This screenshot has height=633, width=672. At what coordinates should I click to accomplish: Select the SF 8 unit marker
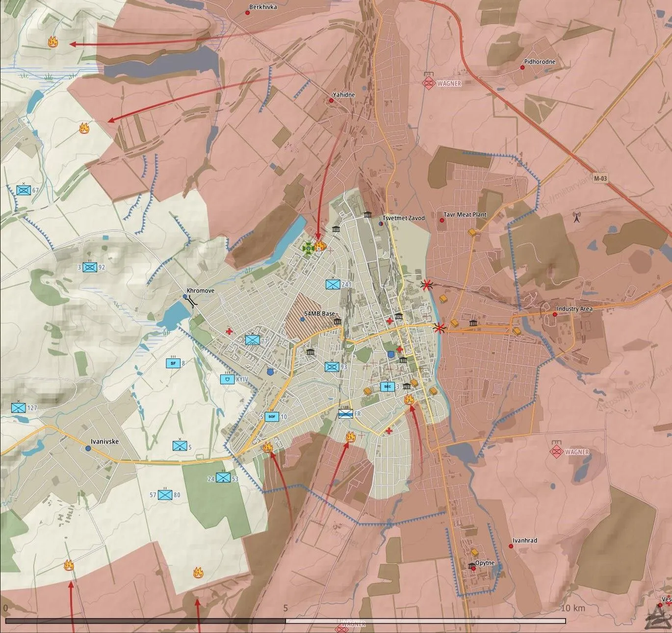coord(173,363)
